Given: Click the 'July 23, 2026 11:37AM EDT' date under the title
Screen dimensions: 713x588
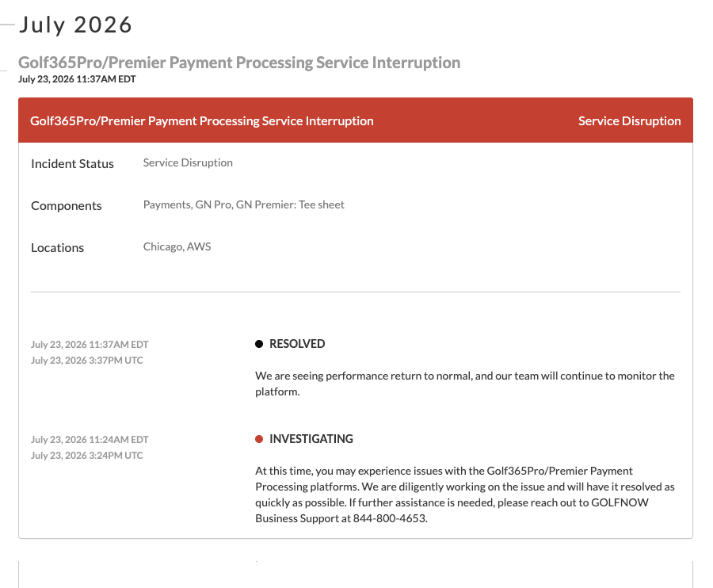Looking at the screenshot, I should 77,79.
